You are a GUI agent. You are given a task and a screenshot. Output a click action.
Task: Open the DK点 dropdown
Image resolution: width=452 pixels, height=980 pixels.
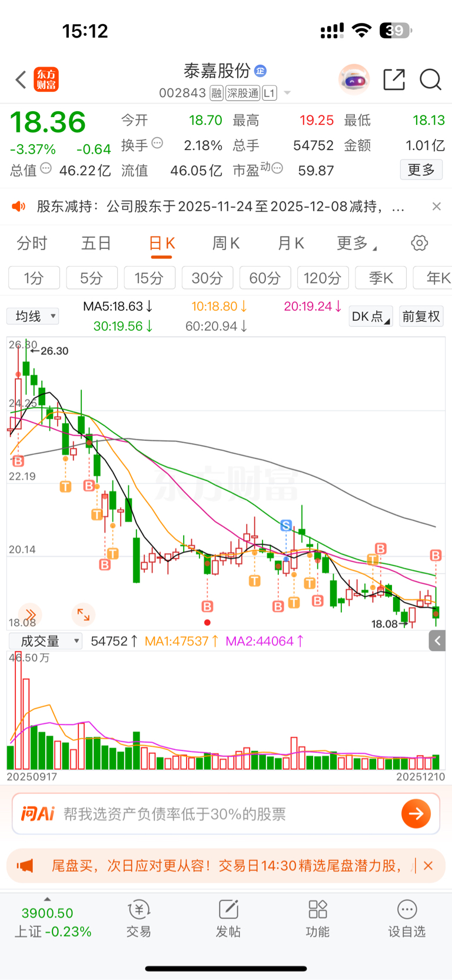(371, 316)
